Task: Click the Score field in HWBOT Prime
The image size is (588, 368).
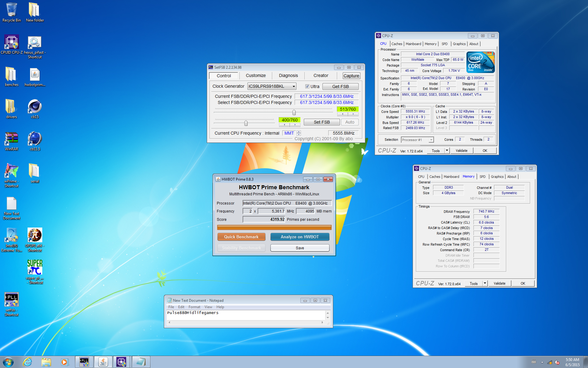Action: point(264,219)
